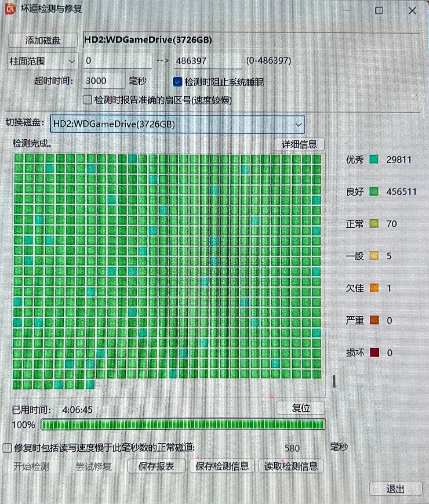The width and height of the screenshot is (429, 504).
Task: Click the 检测完成。 status text
Action: [x=32, y=143]
